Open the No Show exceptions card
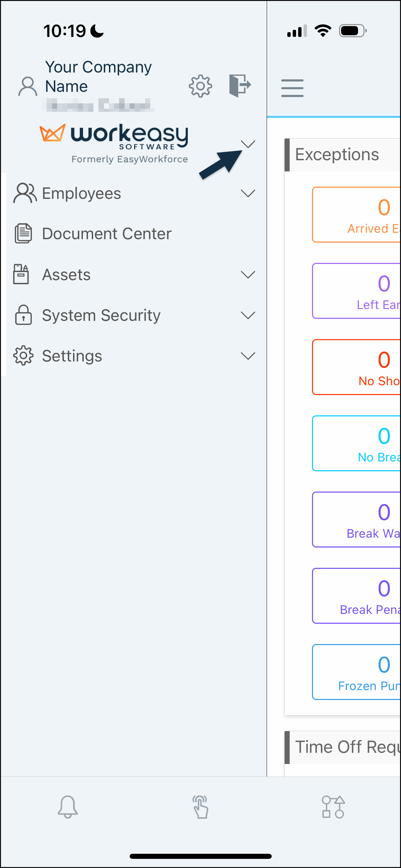 (356, 367)
